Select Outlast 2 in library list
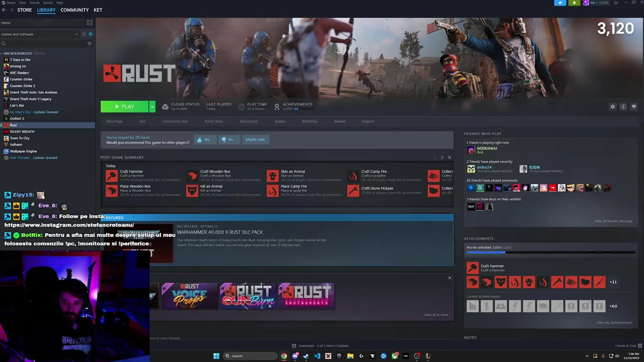Screen dimensions: 644x362 pos(17,119)
